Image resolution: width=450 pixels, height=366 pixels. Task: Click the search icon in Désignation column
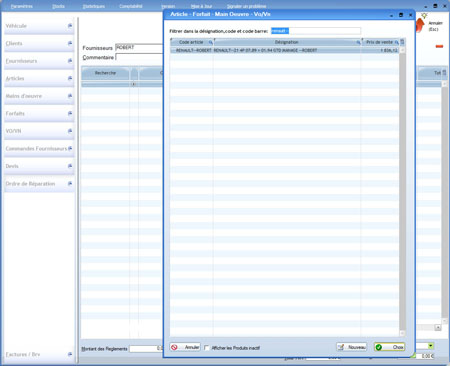pyautogui.click(x=358, y=42)
